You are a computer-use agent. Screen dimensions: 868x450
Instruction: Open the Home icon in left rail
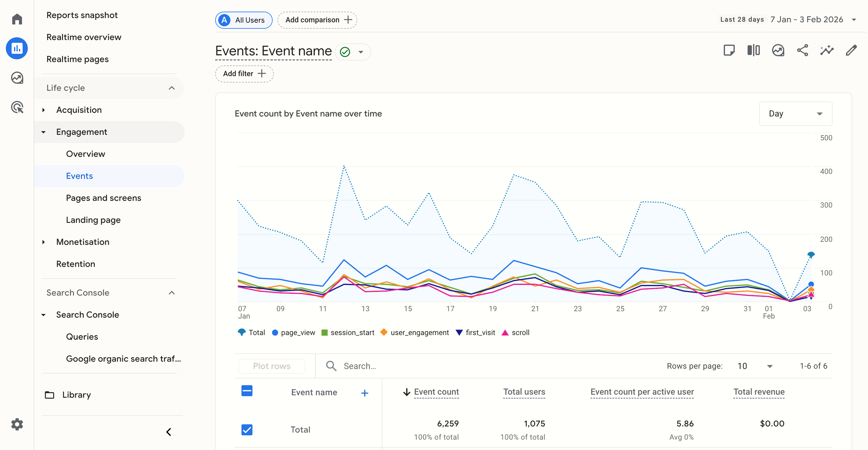point(17,19)
